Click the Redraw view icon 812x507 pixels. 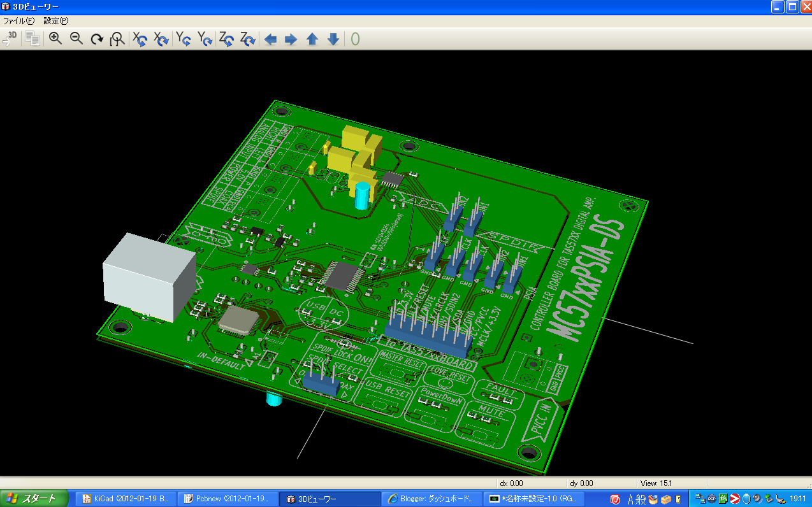pyautogui.click(x=97, y=39)
